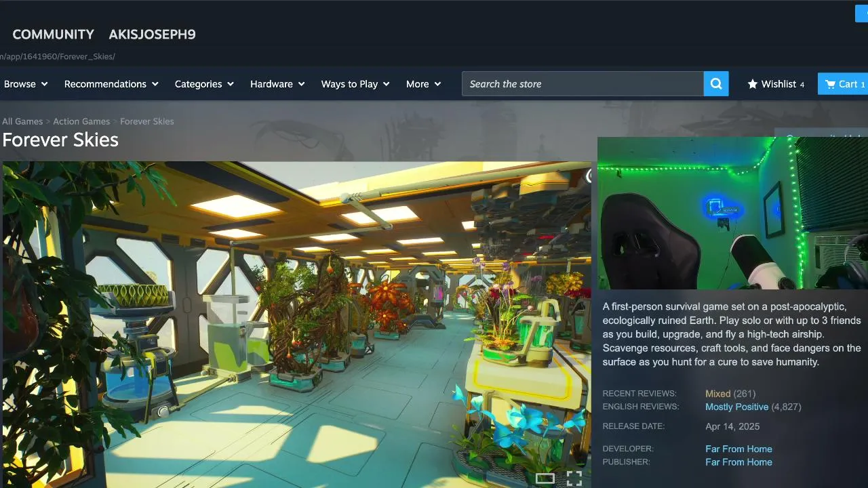Go to All Games breadcrumb

22,121
